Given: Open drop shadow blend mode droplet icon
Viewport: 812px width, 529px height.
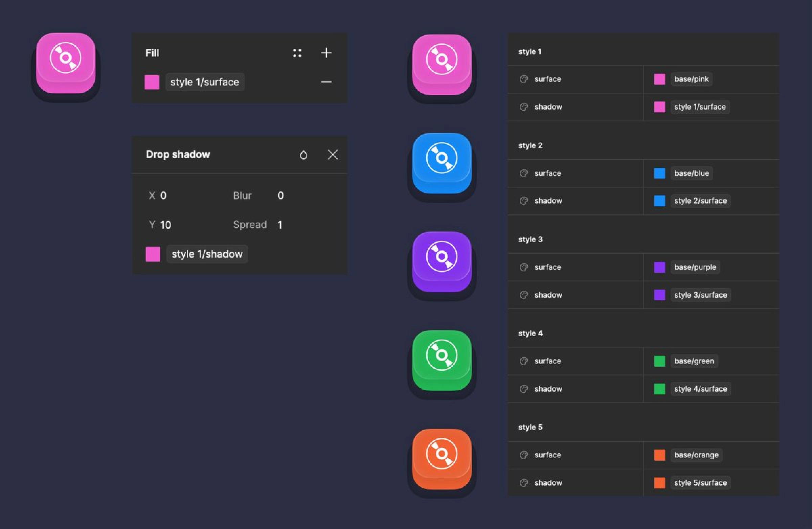Looking at the screenshot, I should pyautogui.click(x=303, y=155).
